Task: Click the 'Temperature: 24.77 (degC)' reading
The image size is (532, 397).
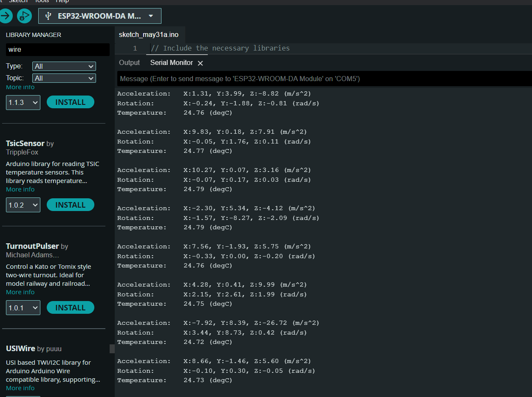Action: [x=175, y=151]
